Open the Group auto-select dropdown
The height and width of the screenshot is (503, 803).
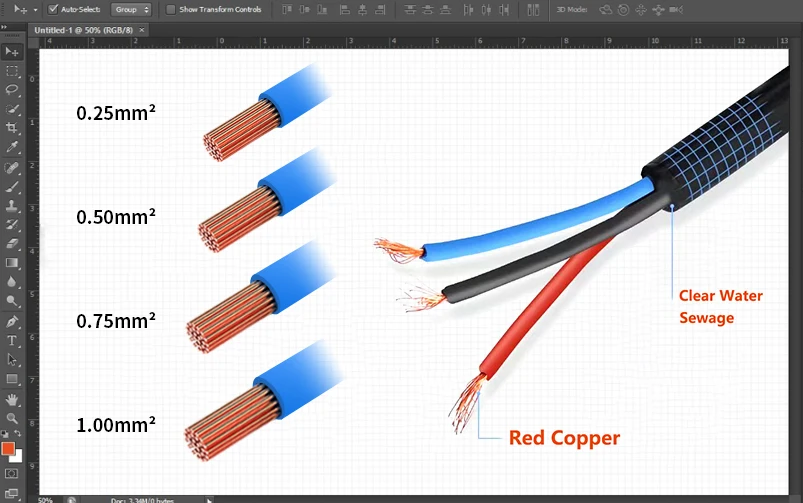[x=131, y=9]
